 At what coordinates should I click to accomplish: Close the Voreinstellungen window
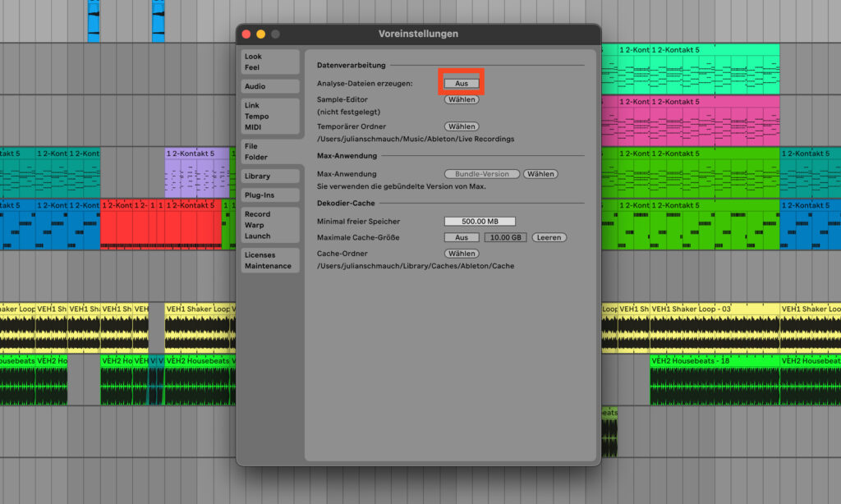pos(246,34)
